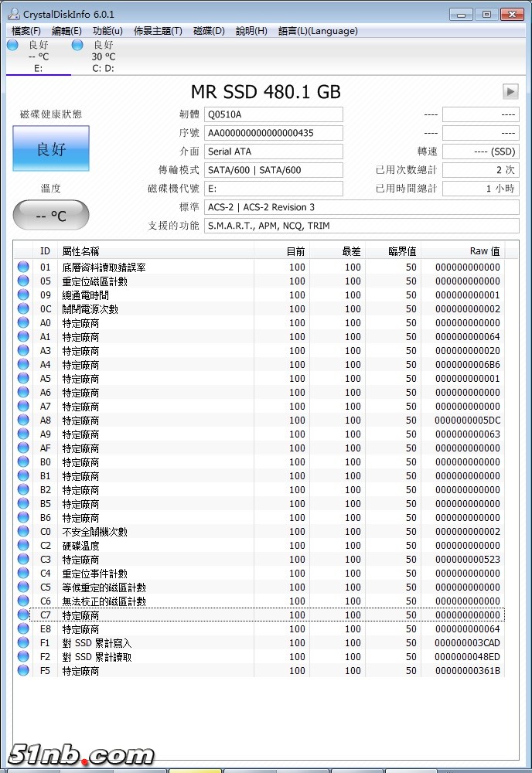
Task: Click status icon for attribute 05
Action: pos(23,281)
